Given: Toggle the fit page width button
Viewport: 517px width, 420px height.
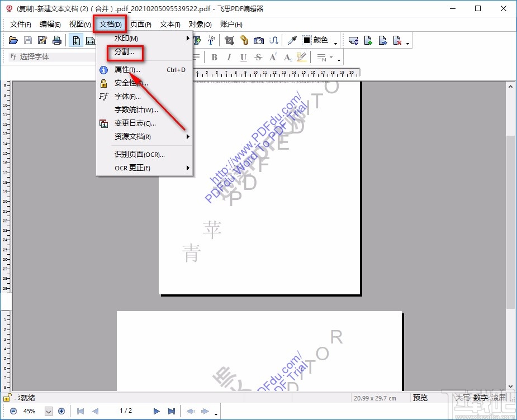Looking at the screenshot, I should coord(90,41).
